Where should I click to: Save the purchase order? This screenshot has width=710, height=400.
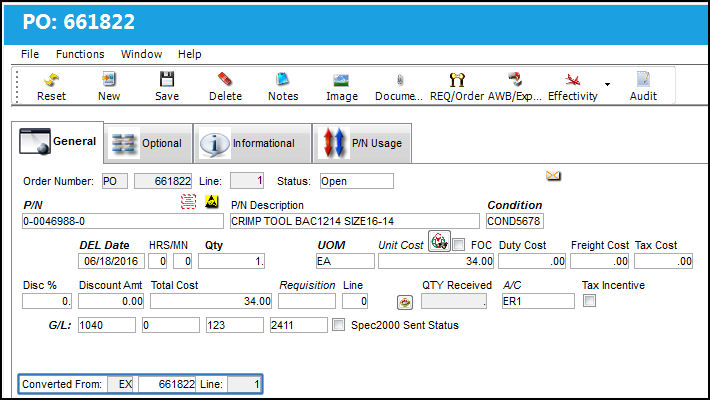click(x=167, y=79)
